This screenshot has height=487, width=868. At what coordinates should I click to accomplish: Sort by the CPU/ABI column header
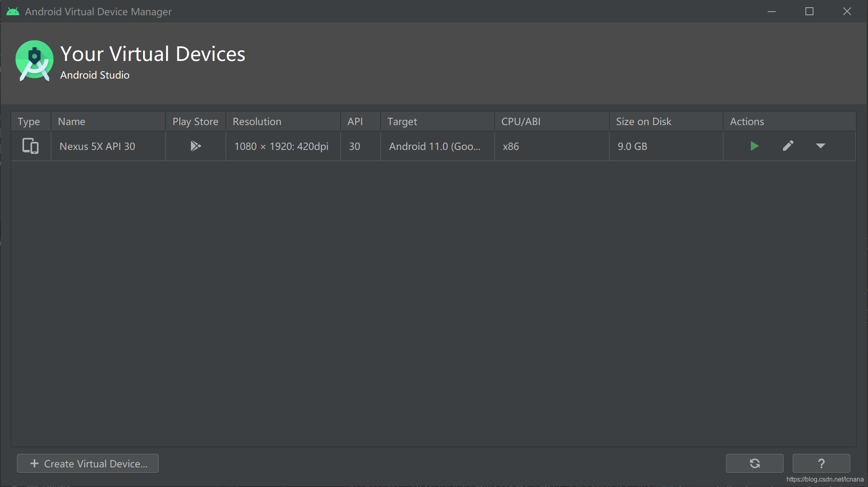(x=552, y=121)
